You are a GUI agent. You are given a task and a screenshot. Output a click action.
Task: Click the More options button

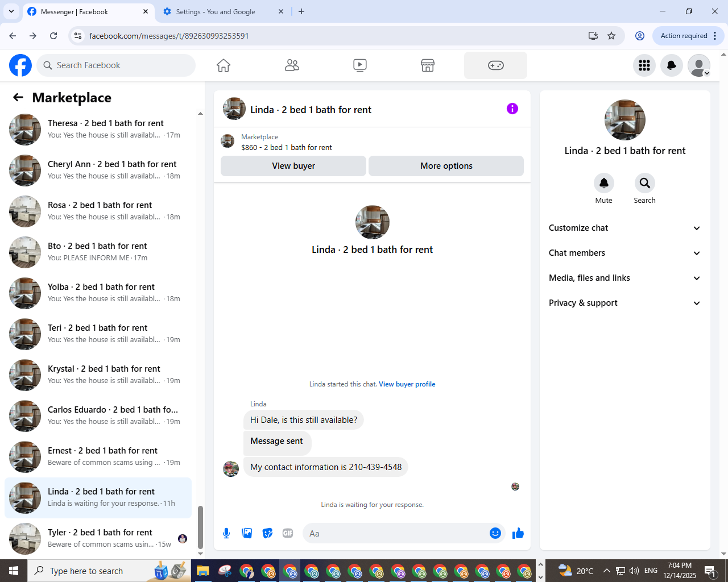(x=446, y=166)
